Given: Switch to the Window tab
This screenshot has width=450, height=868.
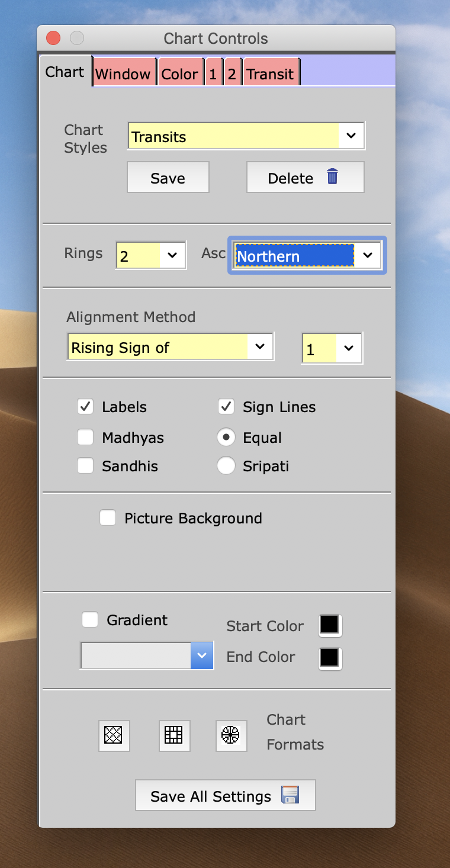Looking at the screenshot, I should [x=123, y=74].
